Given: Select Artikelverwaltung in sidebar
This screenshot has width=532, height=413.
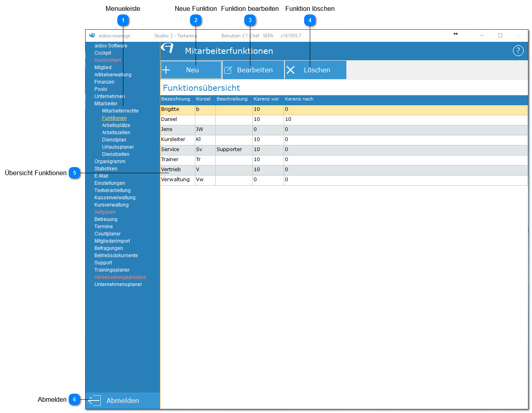Looking at the screenshot, I should click(x=113, y=75).
